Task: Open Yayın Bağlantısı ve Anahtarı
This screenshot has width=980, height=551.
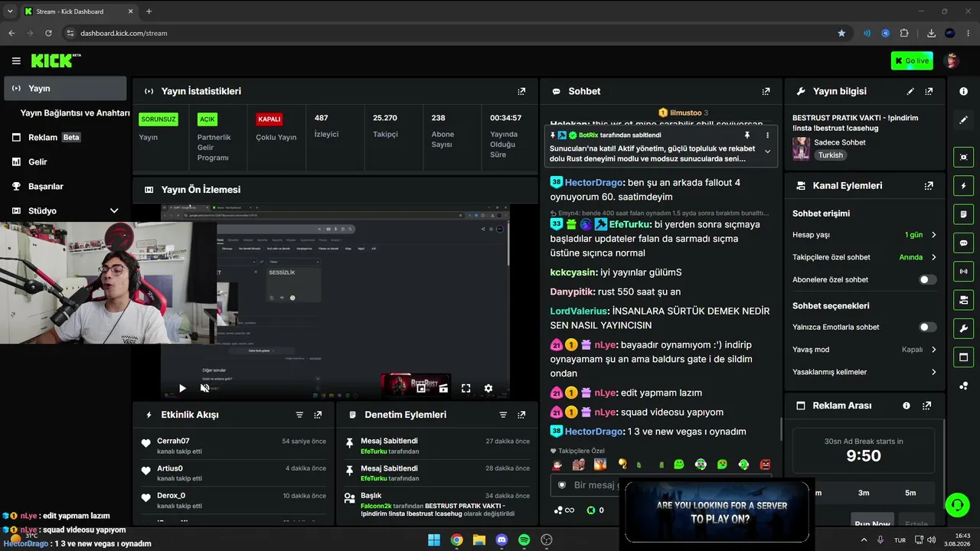Action: coord(75,113)
